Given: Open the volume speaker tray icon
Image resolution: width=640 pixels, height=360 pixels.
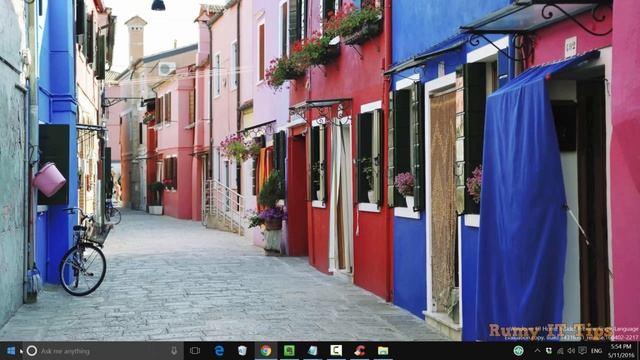Looking at the screenshot, I should pyautogui.click(x=571, y=351).
